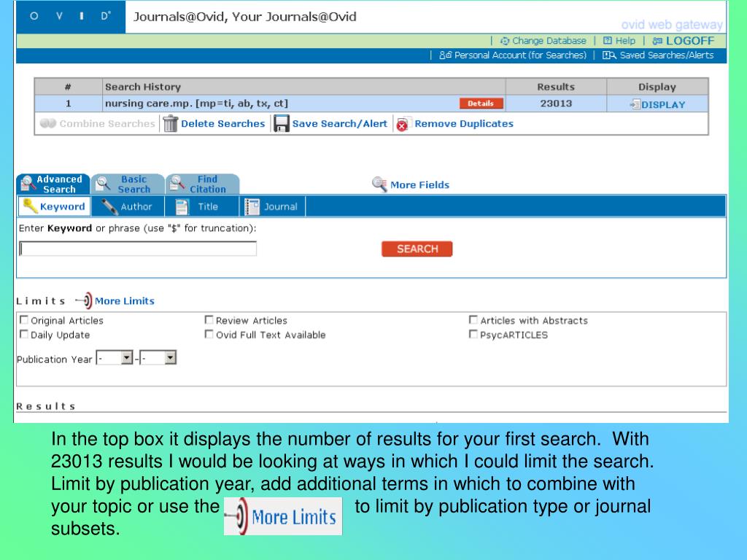Open Personal Account (for Searches)
The image size is (747, 560).
520,55
